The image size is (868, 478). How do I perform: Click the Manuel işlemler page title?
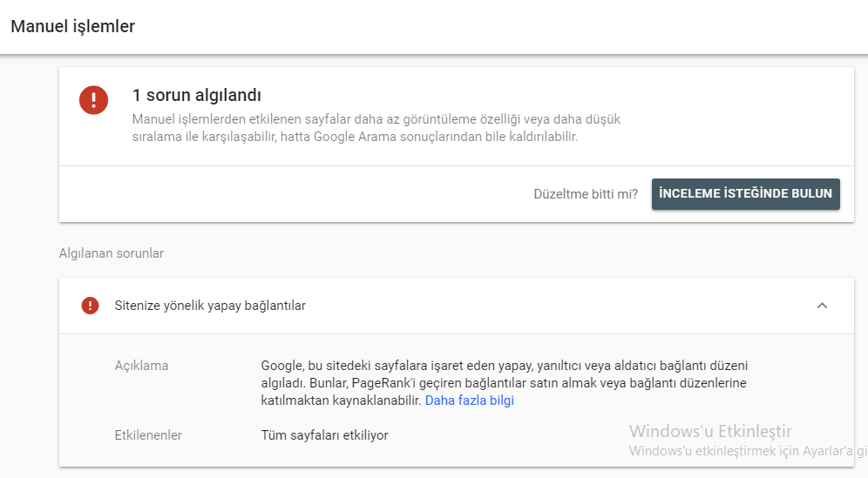click(73, 26)
